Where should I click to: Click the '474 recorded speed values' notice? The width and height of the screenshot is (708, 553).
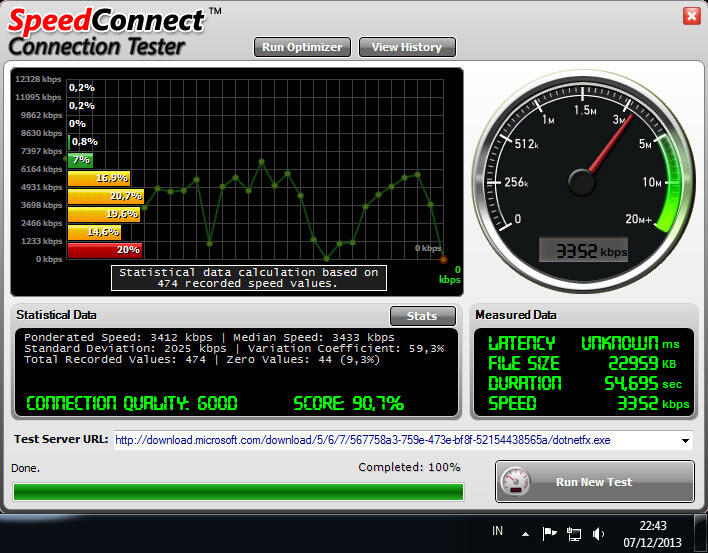pos(249,278)
